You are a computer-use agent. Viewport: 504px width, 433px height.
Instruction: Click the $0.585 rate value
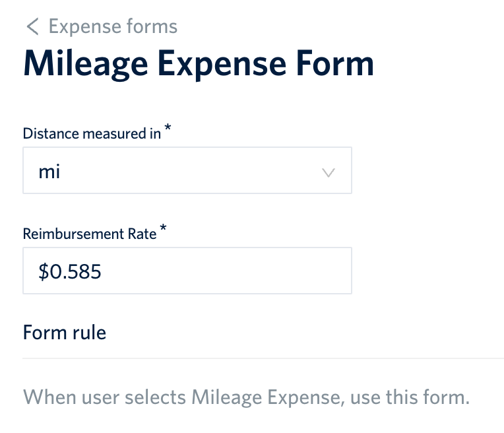pos(70,271)
